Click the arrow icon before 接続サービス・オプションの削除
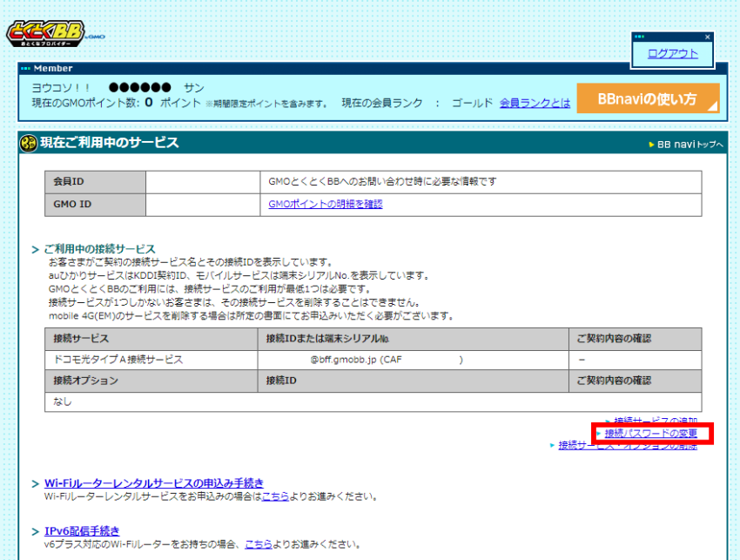 click(552, 445)
